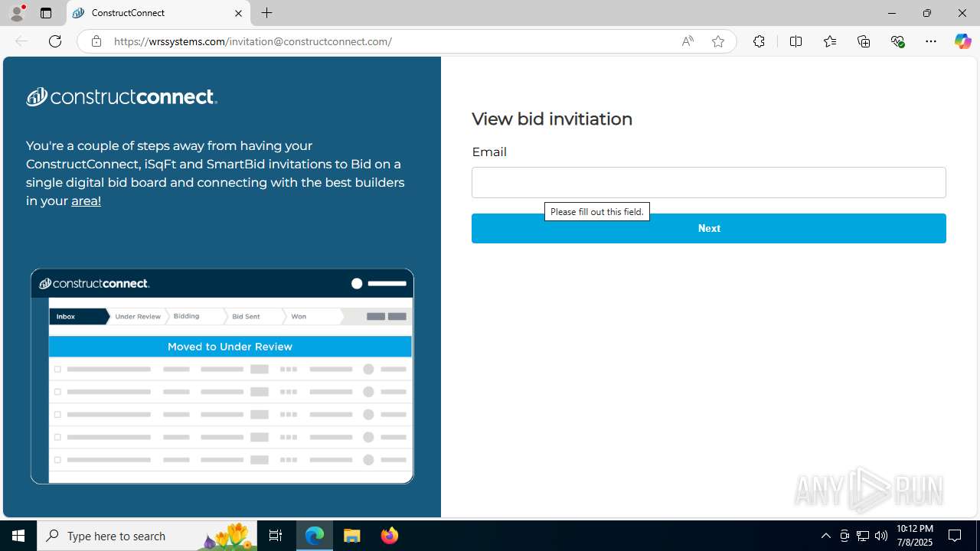Image resolution: width=980 pixels, height=551 pixels.
Task: Open a new tab with plus icon
Action: (x=266, y=13)
